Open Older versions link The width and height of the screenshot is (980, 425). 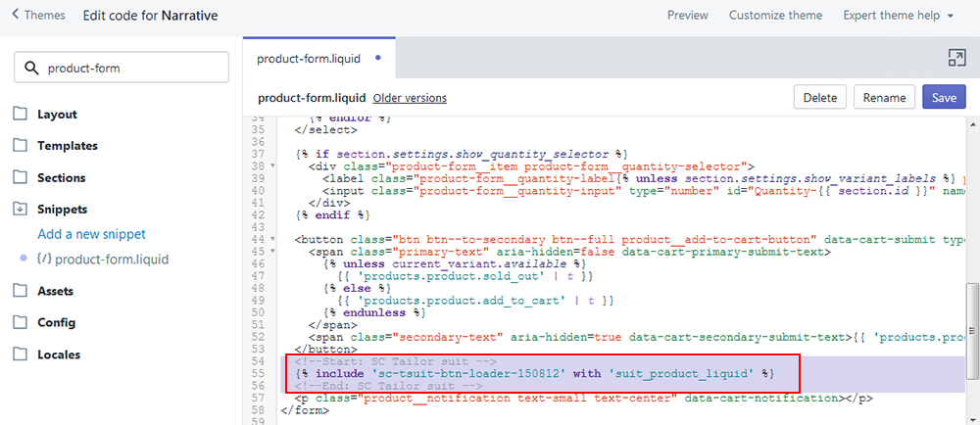[410, 99]
